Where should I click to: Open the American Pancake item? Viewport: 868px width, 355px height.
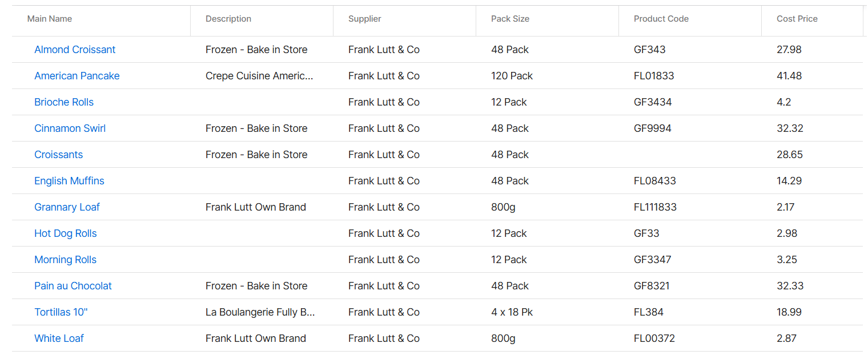click(77, 76)
